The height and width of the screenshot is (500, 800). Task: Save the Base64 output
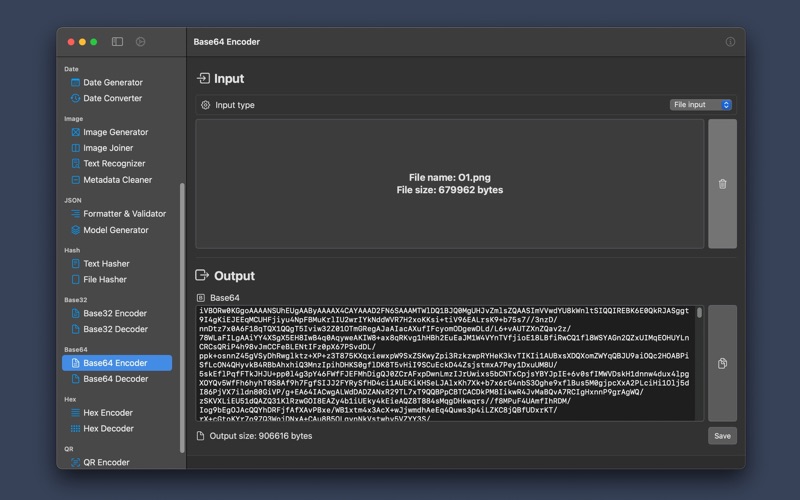[722, 436]
